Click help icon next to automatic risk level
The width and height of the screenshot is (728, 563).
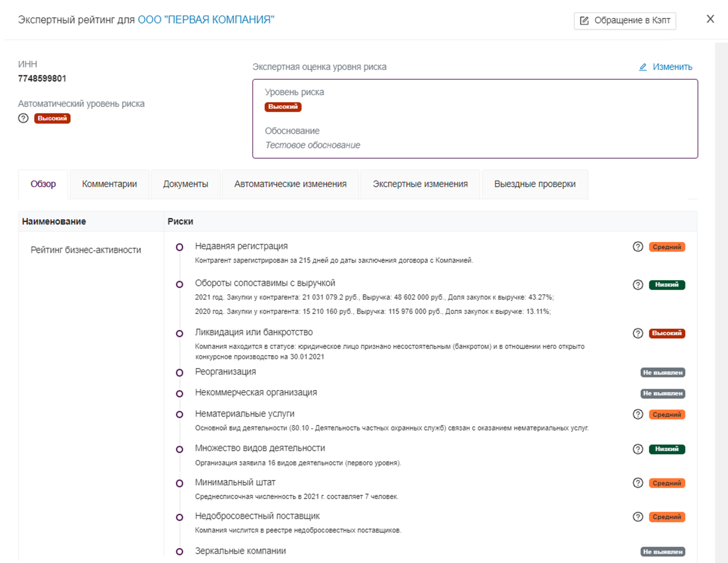coord(23,118)
